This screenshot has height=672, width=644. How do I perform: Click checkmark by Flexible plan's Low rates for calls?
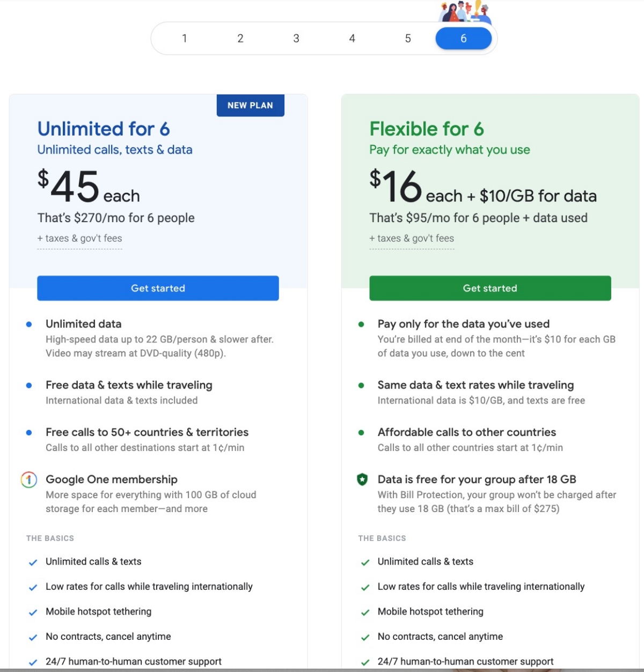pos(365,587)
